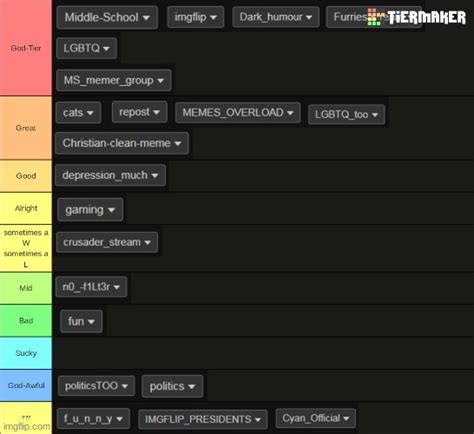Open the Furries dropdown behind the logo
474x434 pixels.
(374, 17)
